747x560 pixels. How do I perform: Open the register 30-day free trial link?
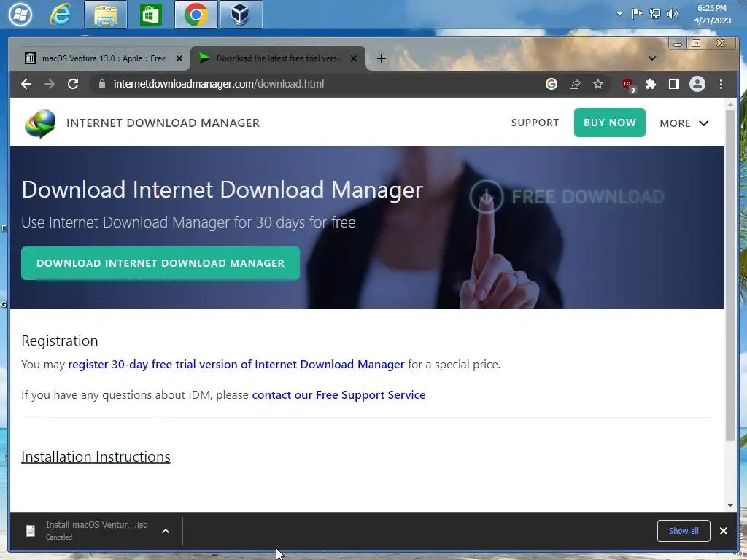tap(236, 365)
